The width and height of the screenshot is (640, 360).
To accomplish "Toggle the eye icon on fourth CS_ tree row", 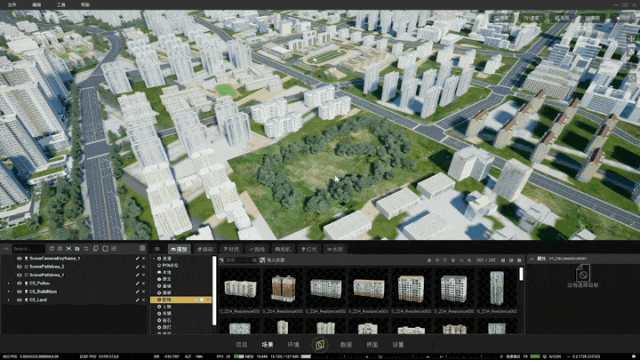I will point(19,283).
